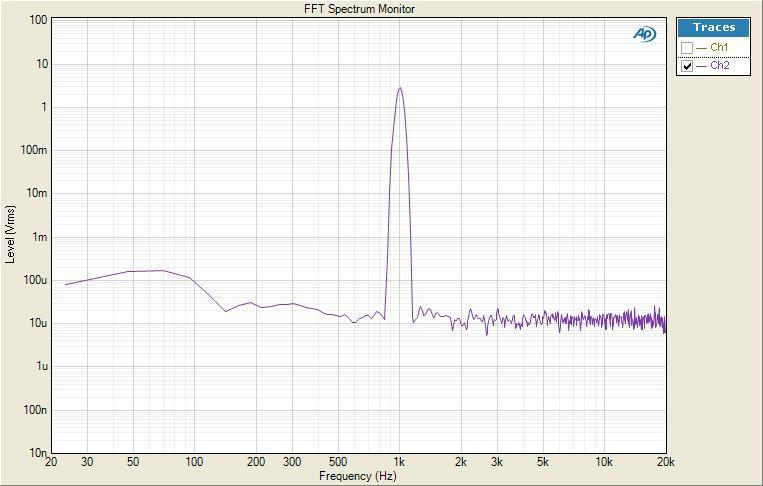Click the 50 label on frequency axis
763x486 pixels.
pos(133,462)
